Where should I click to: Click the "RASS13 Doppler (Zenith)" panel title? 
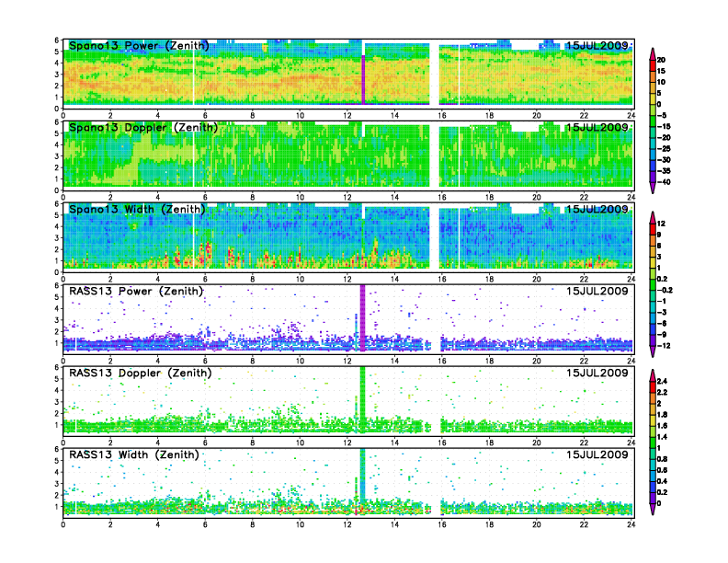(141, 373)
